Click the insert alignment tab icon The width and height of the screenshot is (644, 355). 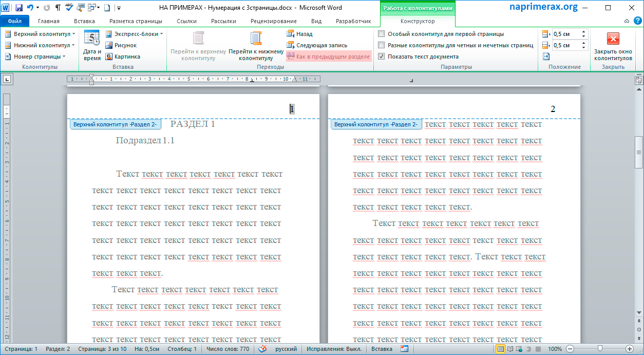click(546, 57)
